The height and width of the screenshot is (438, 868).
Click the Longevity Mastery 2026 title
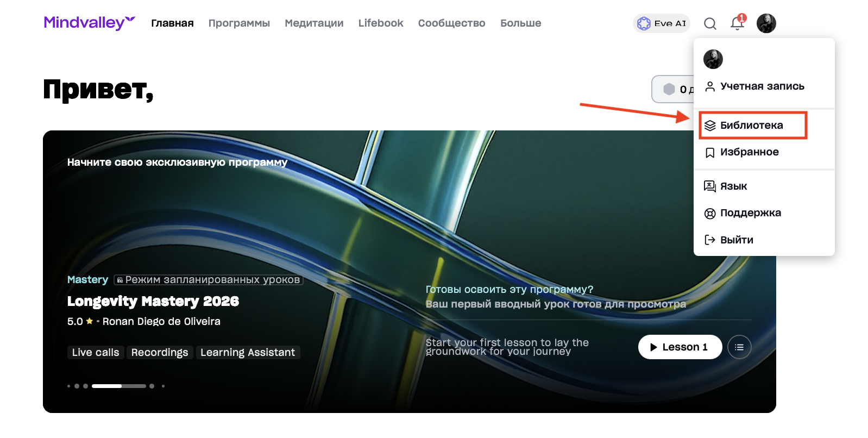coord(153,301)
